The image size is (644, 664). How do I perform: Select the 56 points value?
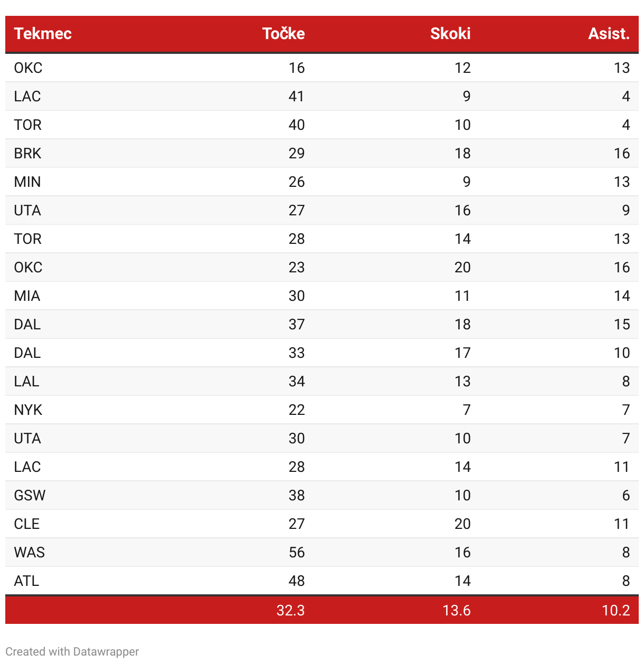[297, 553]
